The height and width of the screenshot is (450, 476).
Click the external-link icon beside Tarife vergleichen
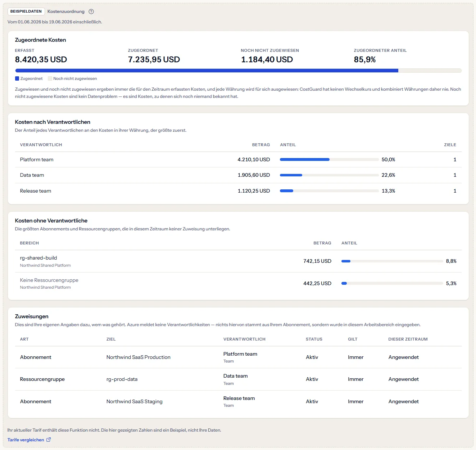tap(49, 440)
